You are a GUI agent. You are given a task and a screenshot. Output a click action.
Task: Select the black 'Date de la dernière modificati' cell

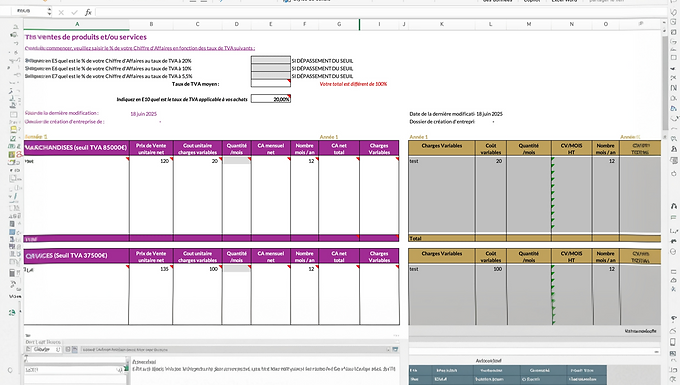[x=442, y=114]
